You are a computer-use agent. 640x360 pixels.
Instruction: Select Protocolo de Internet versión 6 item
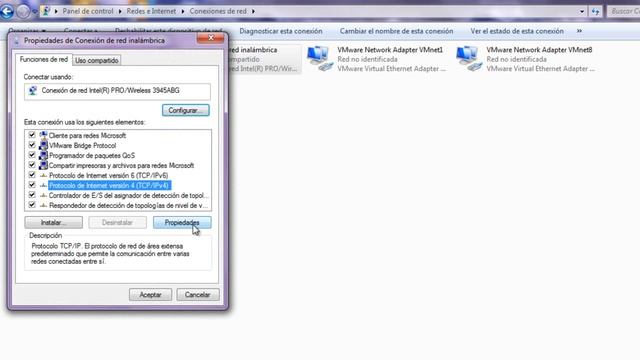pos(108,176)
